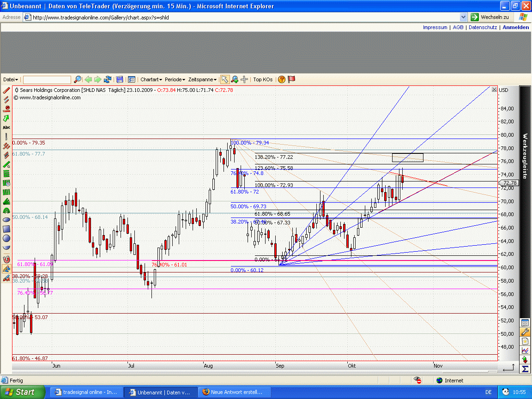Open the green-red arrows strategies icon

(x=525, y=360)
